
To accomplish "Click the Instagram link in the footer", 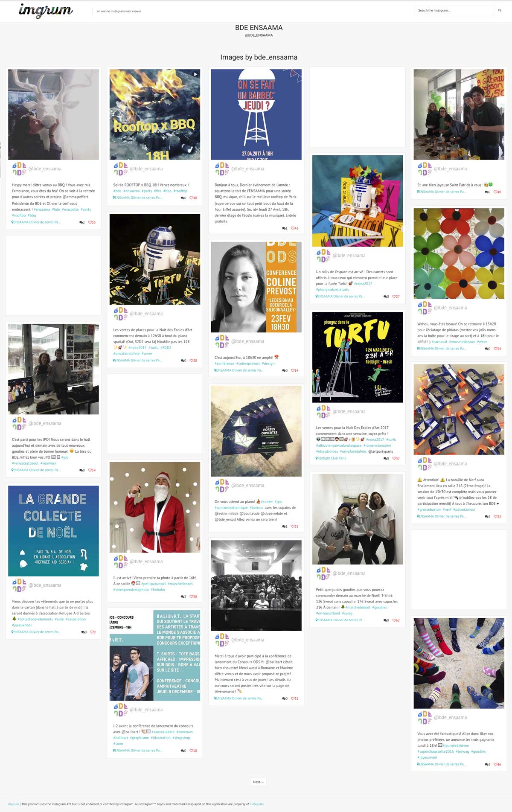I will pos(257,804).
